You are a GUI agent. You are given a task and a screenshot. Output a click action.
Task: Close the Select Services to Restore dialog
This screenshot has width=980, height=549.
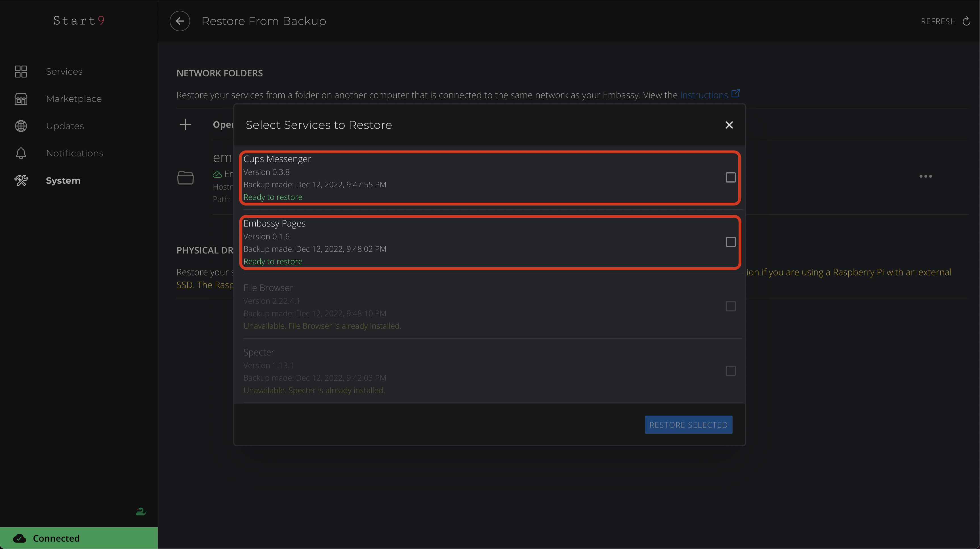coord(729,125)
